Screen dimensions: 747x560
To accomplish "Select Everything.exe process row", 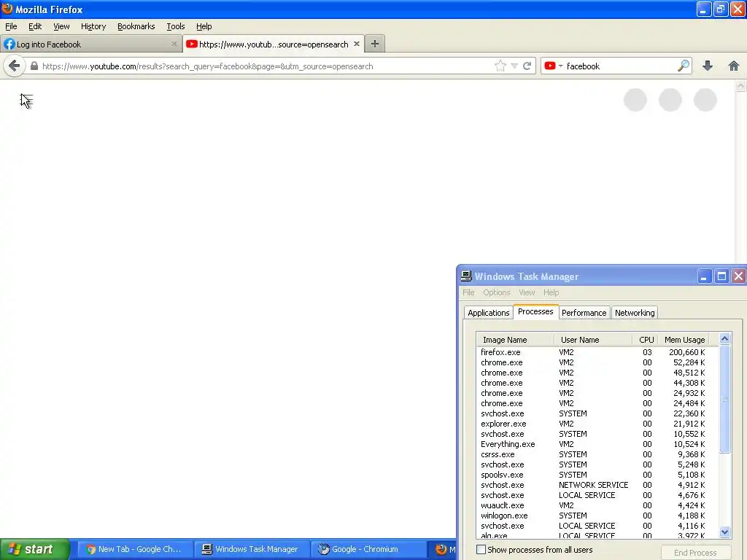I will point(598,444).
